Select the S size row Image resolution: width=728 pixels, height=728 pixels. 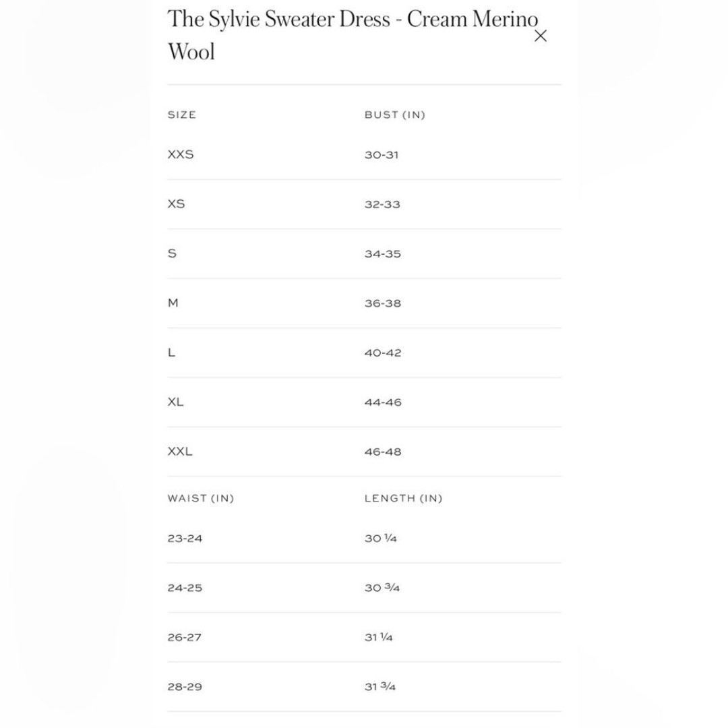364,253
